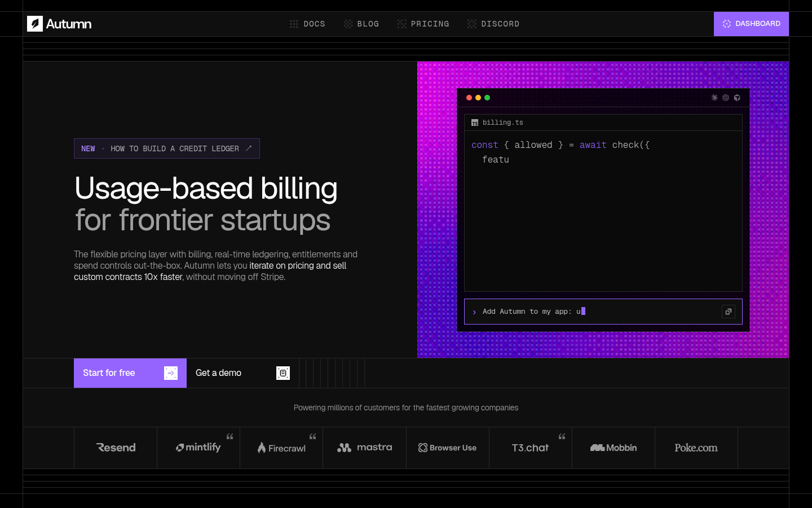Click the mastra customer logo

364,448
